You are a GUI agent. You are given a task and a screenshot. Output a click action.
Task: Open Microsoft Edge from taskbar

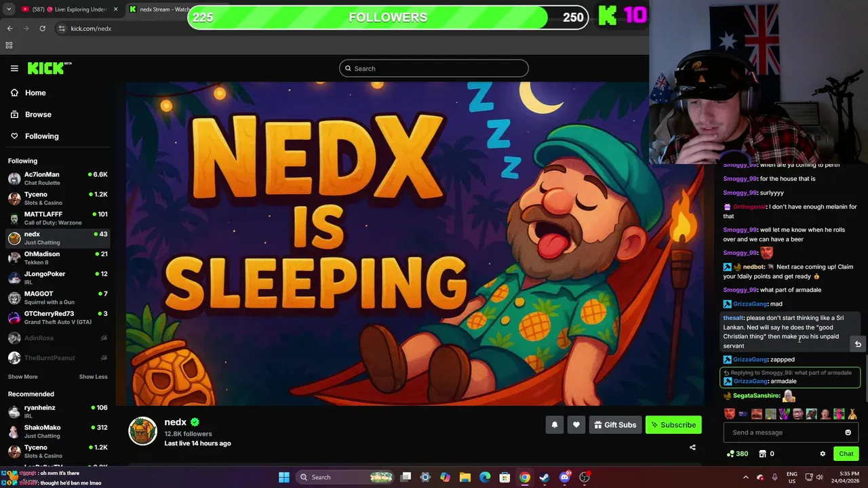click(485, 477)
